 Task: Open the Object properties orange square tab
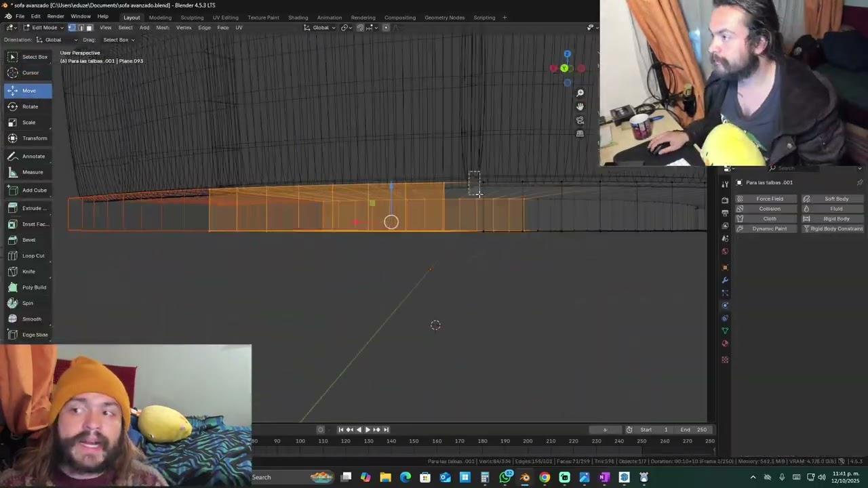pyautogui.click(x=725, y=267)
